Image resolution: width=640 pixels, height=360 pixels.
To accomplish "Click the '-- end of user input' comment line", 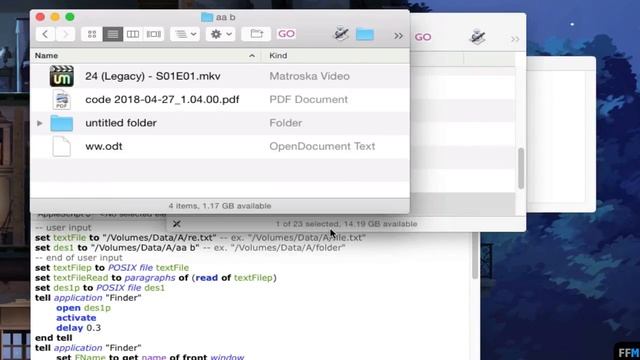I will (x=79, y=258).
